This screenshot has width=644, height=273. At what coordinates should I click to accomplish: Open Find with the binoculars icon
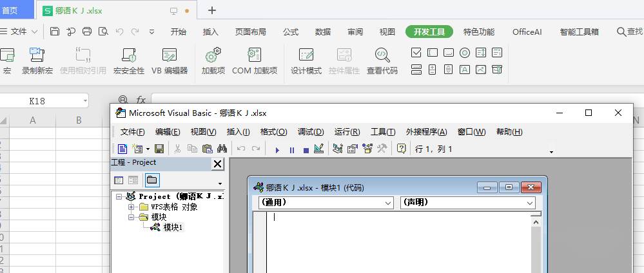(221, 149)
